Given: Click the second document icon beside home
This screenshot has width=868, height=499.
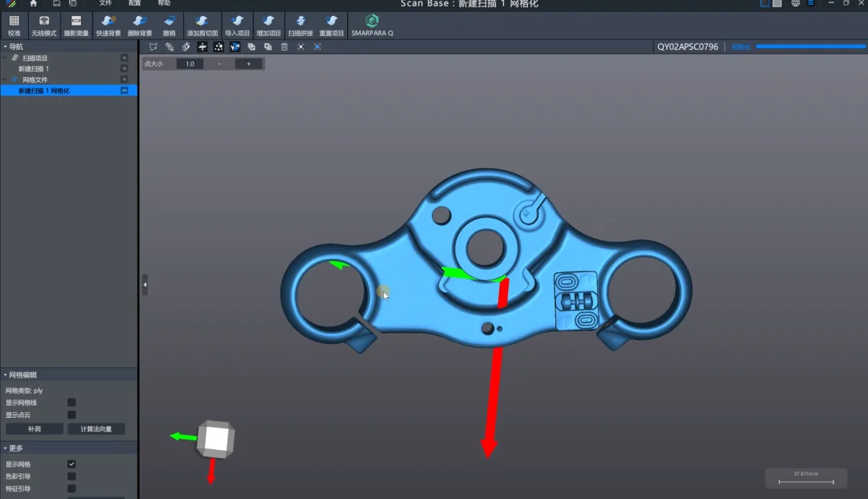Looking at the screenshot, I should 72,3.
